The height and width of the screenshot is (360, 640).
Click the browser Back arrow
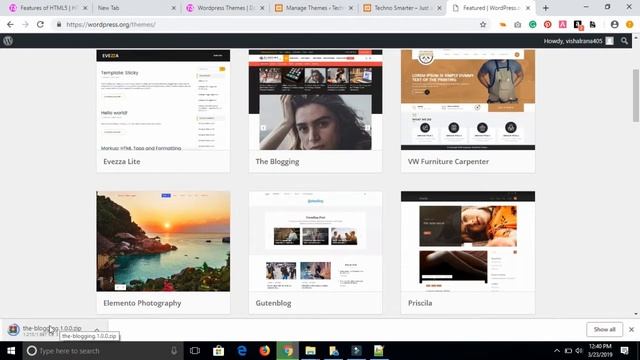click(x=10, y=24)
